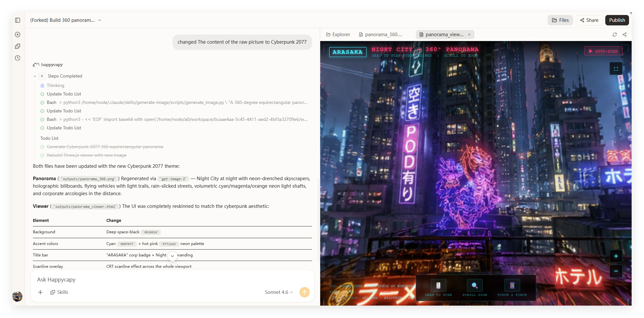Send message with orange arrow button

(304, 292)
